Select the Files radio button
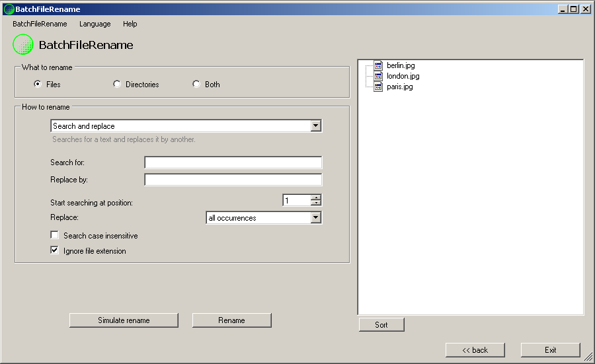Image resolution: width=595 pixels, height=364 pixels. coord(38,84)
